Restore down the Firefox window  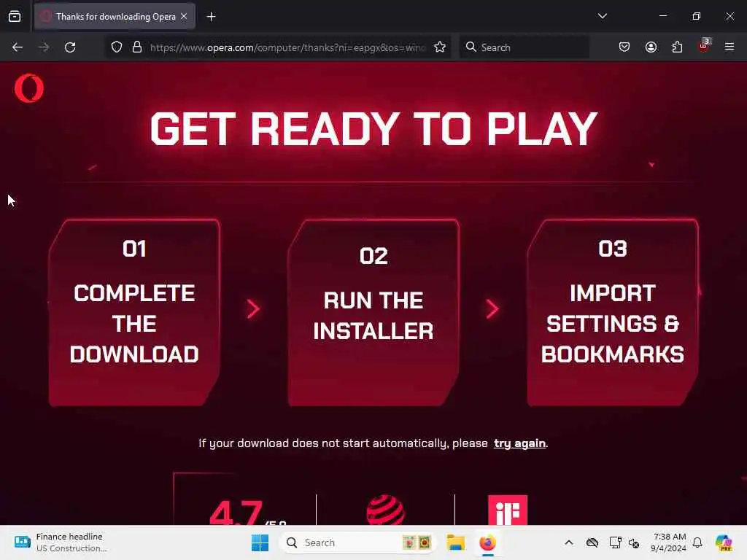(697, 16)
